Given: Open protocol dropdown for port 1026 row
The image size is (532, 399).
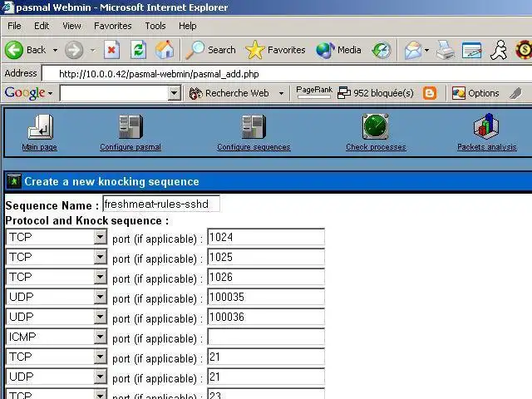Looking at the screenshot, I should coord(101,277).
